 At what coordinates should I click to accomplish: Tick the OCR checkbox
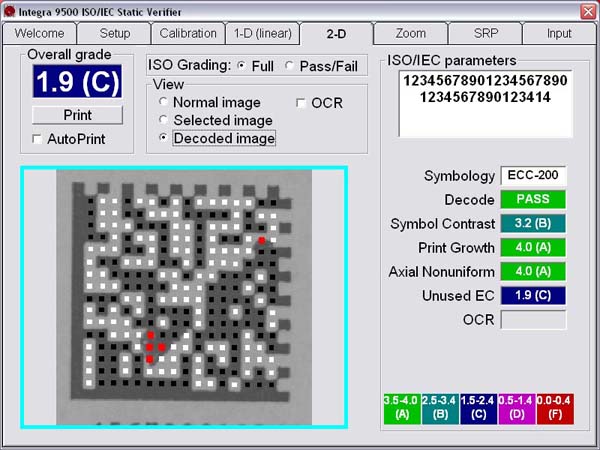coord(302,103)
